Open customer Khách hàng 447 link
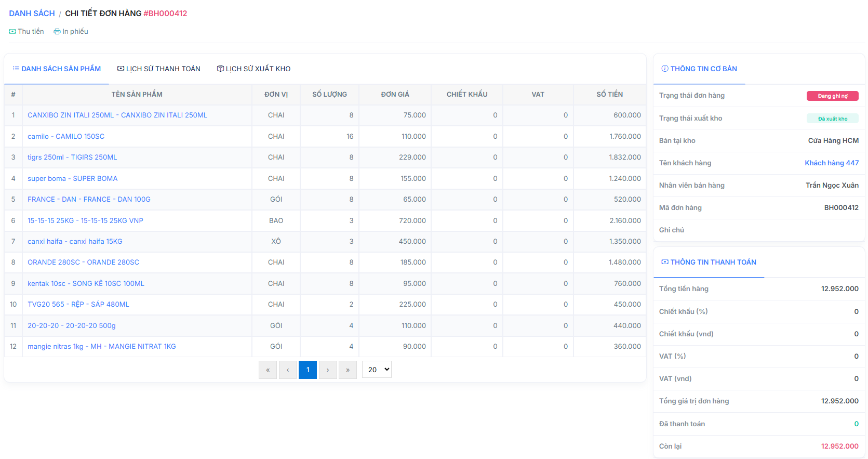This screenshot has width=868, height=459. pyautogui.click(x=831, y=163)
